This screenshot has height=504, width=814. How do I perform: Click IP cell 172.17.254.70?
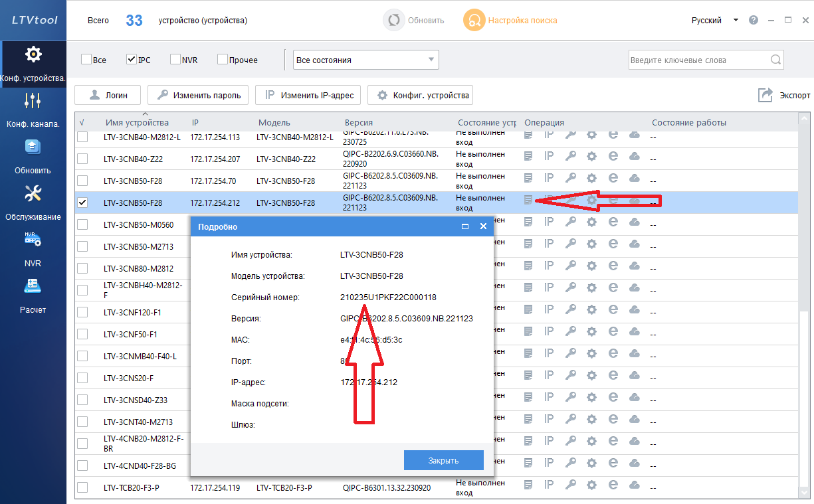[213, 181]
